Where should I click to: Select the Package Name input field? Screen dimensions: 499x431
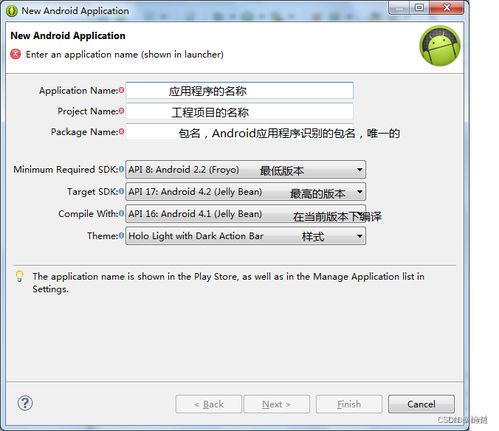pyautogui.click(x=239, y=132)
